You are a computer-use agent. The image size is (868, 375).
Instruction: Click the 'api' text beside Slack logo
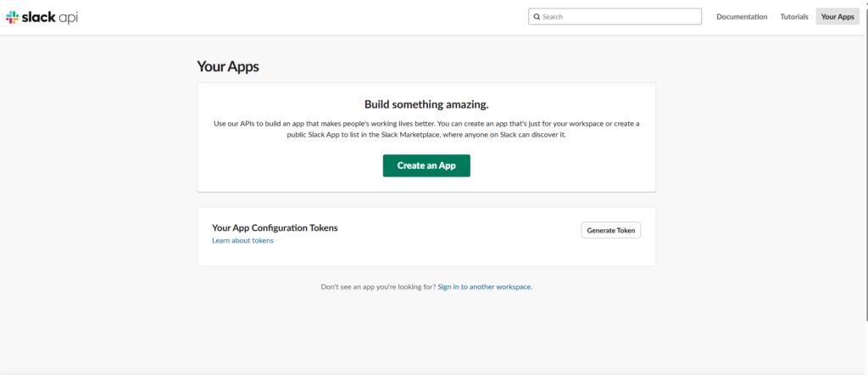(x=69, y=18)
